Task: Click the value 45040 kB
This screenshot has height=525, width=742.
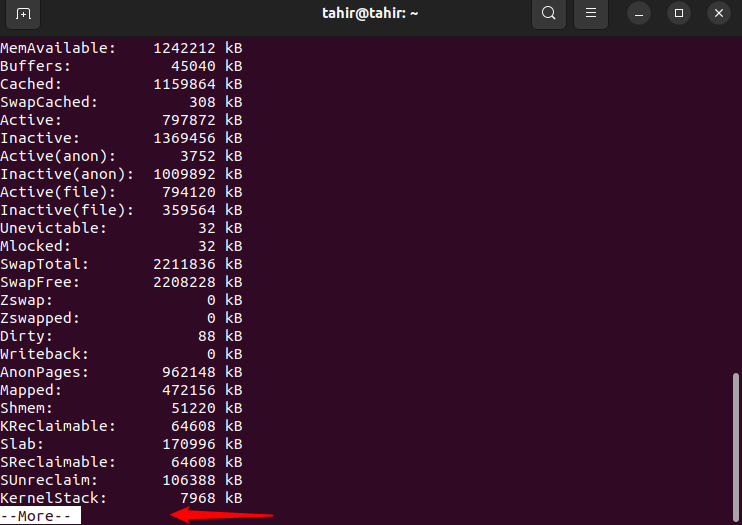Action: (207, 66)
